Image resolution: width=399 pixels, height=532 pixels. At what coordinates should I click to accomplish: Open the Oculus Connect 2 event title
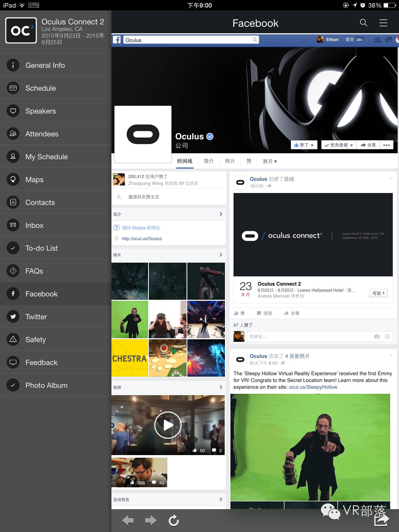point(279,284)
